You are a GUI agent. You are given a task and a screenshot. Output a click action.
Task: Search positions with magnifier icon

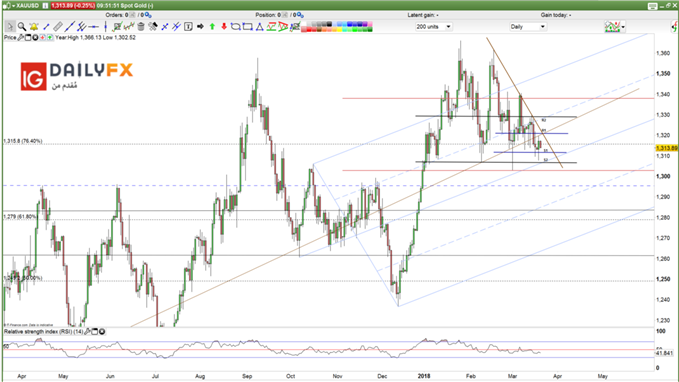(x=300, y=15)
